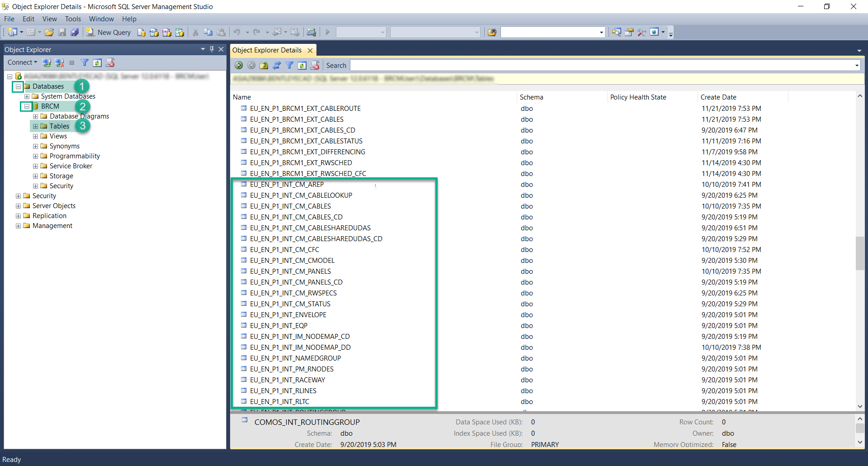Image resolution: width=868 pixels, height=466 pixels.
Task: Click the Disconnect icon in Object Explorer
Action: [x=59, y=62]
